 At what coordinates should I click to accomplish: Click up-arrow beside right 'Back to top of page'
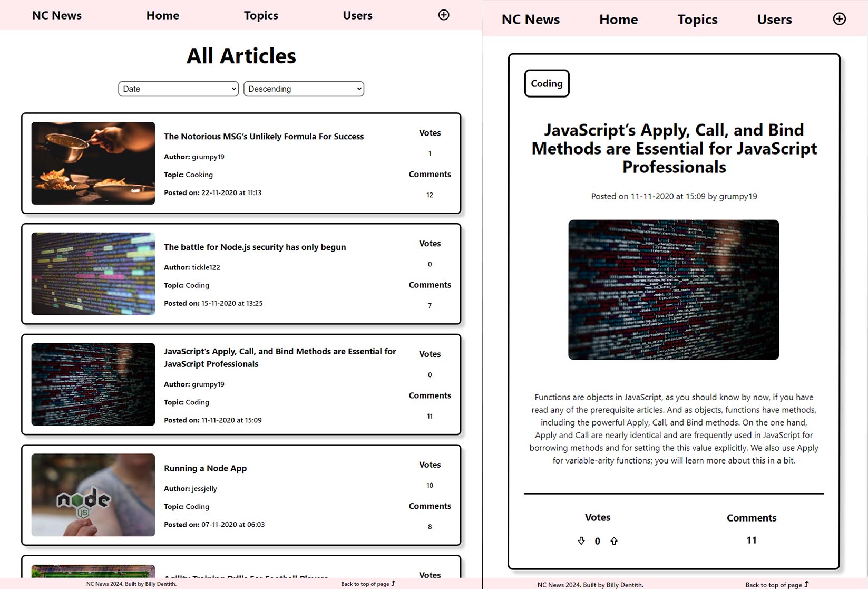click(806, 584)
